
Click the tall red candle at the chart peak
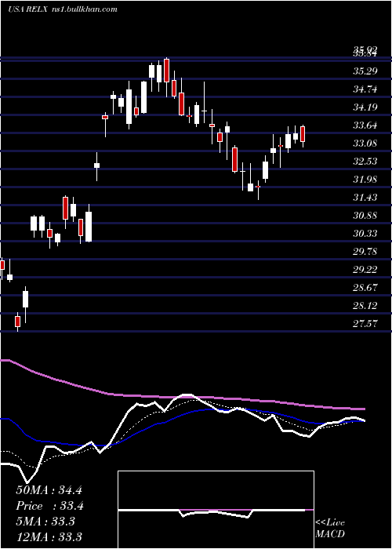(166, 71)
